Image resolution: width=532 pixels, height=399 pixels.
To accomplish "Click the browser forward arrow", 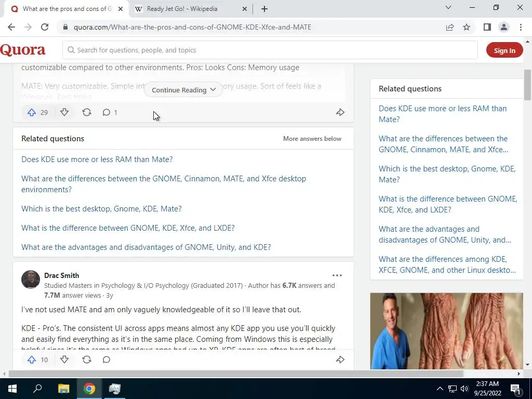I will coord(28,27).
